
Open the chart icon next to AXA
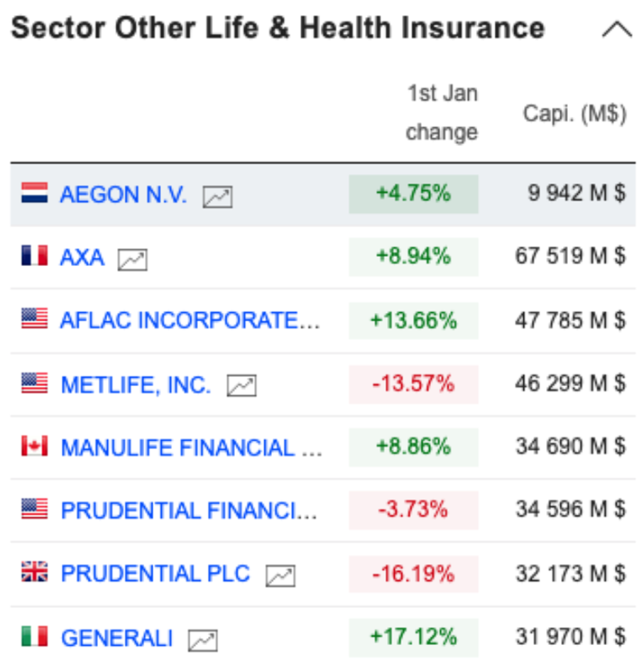coord(133,260)
